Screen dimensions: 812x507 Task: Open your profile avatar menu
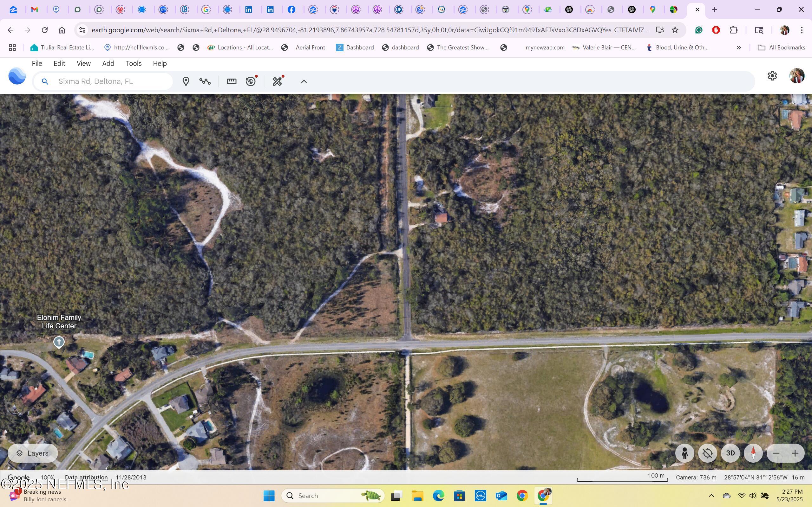797,76
